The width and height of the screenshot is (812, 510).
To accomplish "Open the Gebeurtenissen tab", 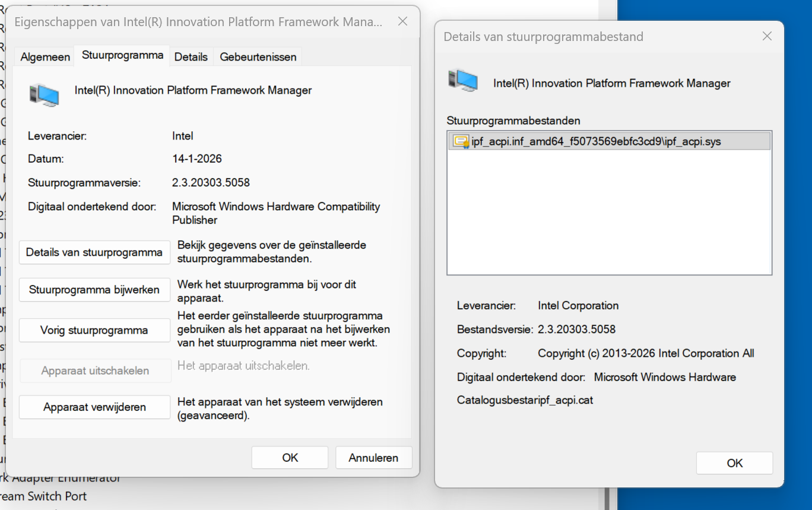I will [258, 57].
